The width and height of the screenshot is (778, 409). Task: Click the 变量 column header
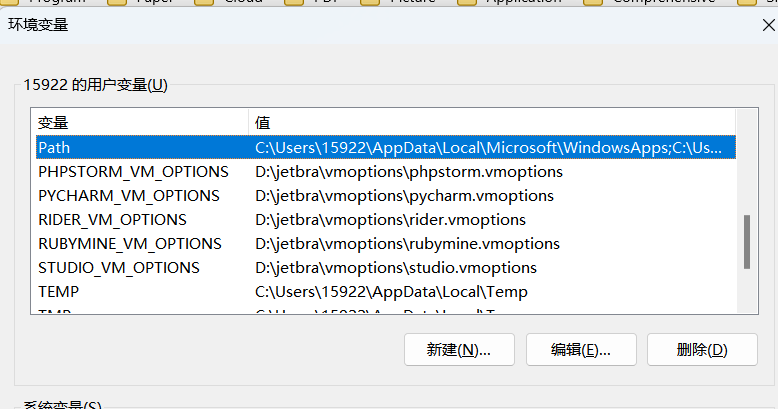point(142,123)
